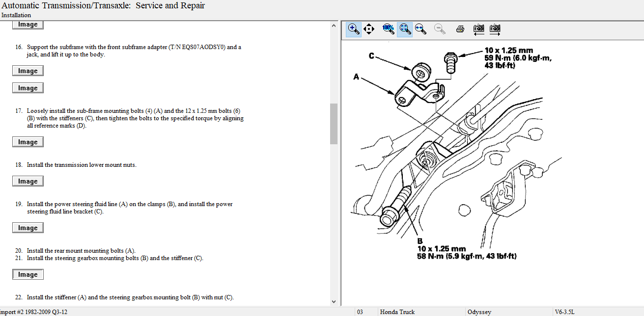The image size is (644, 316).
Task: Click the 'Installation' subheading text
Action: pyautogui.click(x=16, y=15)
